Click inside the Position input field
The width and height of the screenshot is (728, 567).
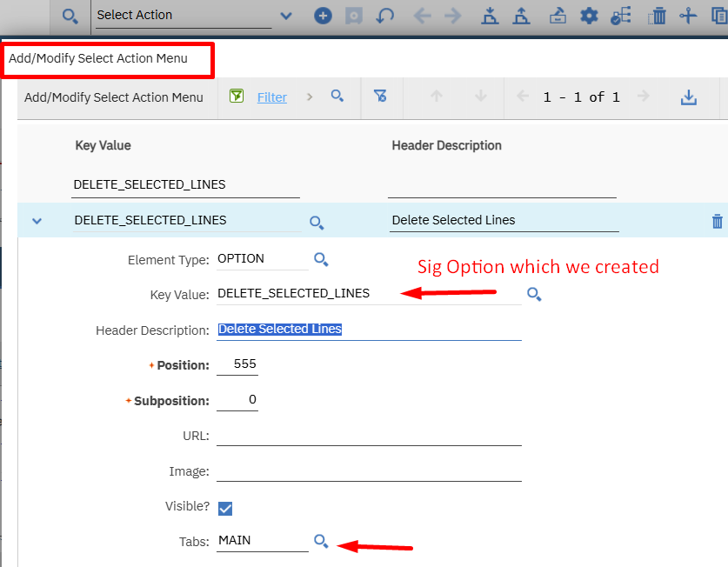(237, 364)
